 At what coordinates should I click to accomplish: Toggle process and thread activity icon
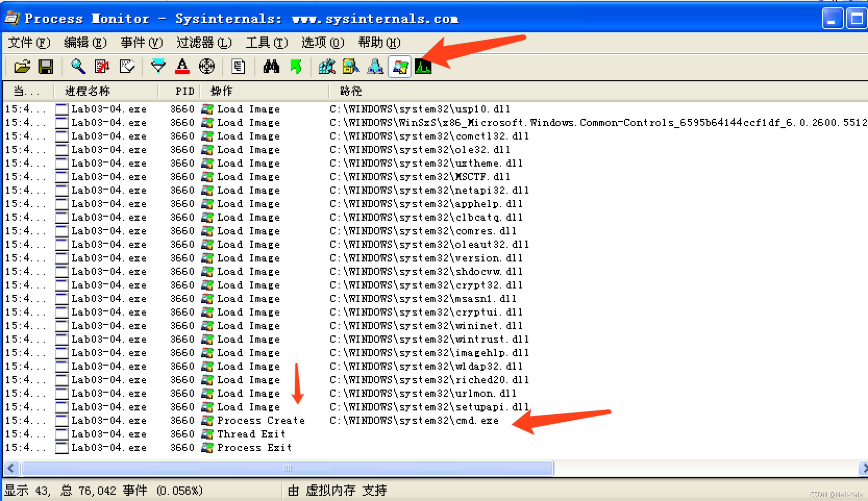click(x=399, y=66)
